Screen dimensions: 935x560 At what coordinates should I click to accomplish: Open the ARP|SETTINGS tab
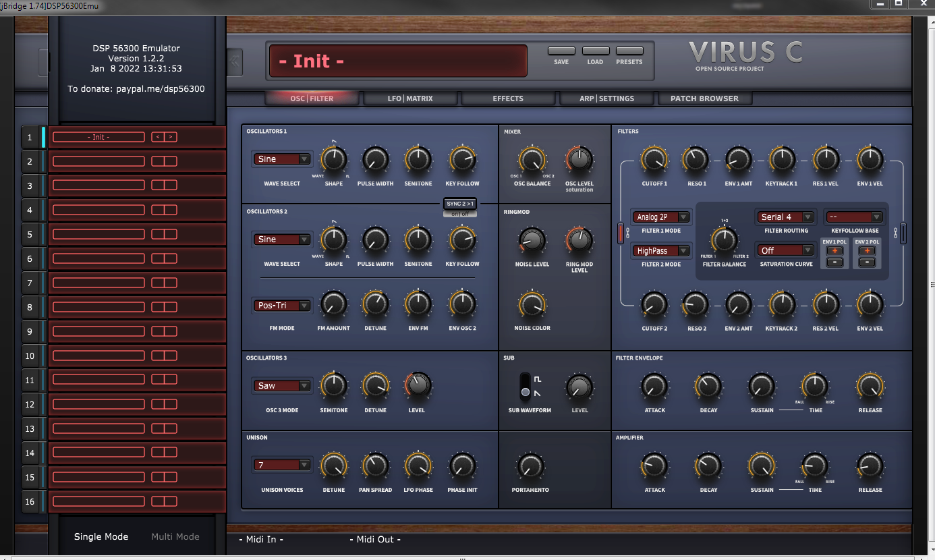pos(606,99)
